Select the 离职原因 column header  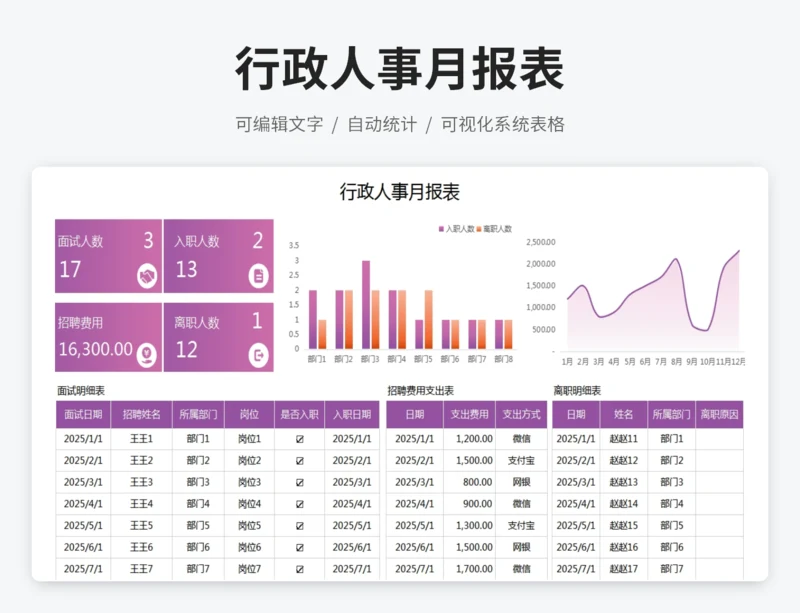pos(719,414)
